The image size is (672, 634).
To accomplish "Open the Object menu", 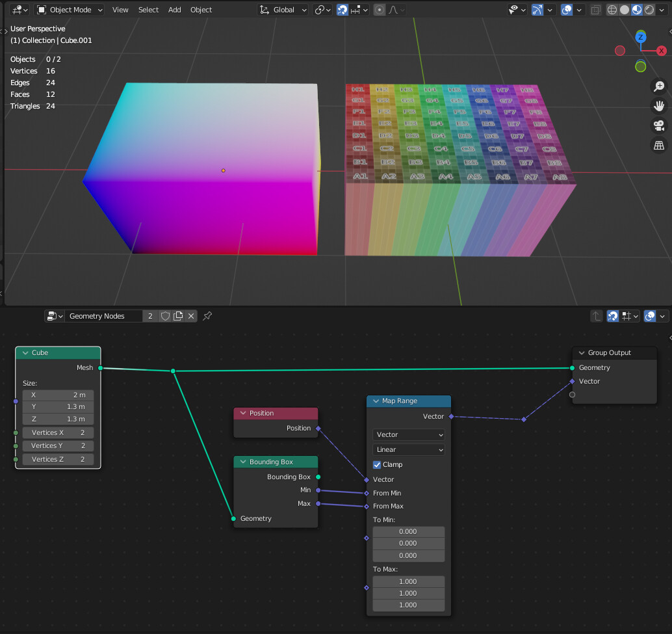I will [201, 10].
